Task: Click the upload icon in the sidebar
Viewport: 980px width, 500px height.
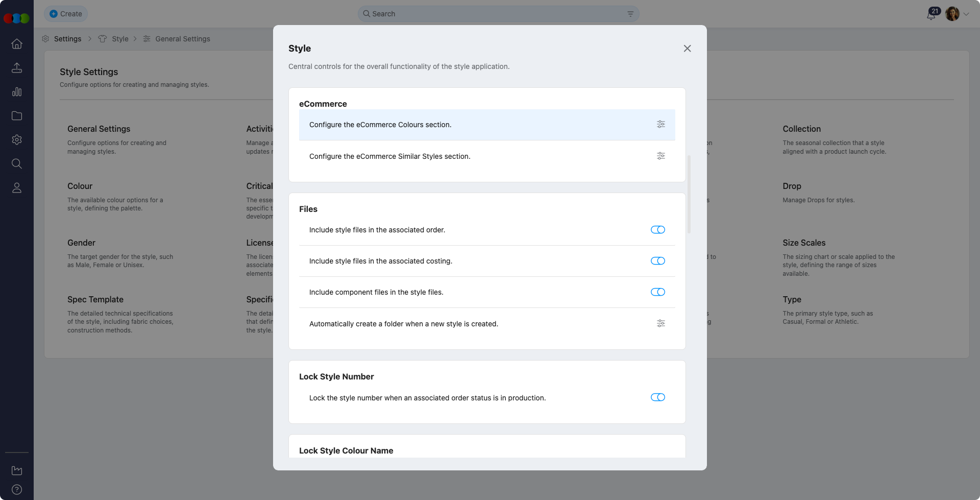Action: click(x=17, y=68)
